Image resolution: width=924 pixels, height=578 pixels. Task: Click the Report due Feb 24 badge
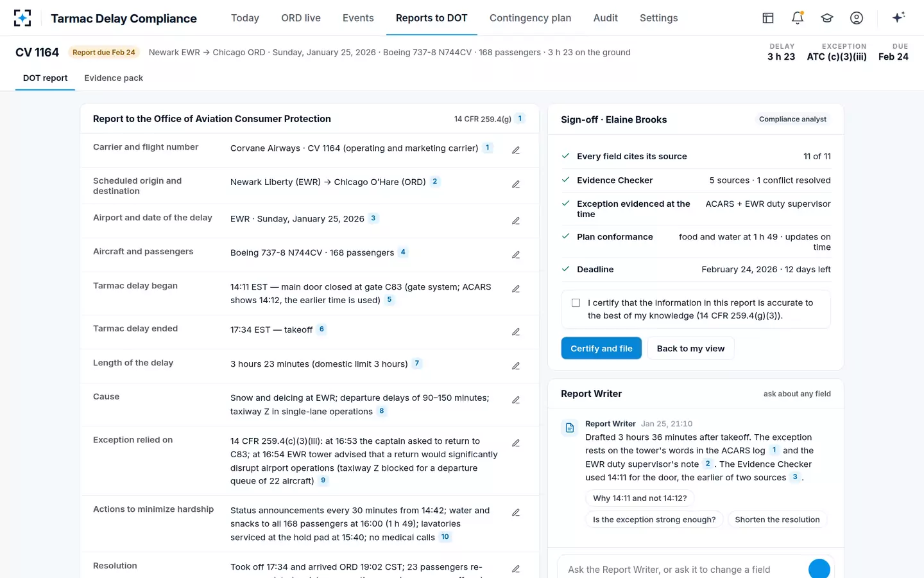click(x=104, y=53)
